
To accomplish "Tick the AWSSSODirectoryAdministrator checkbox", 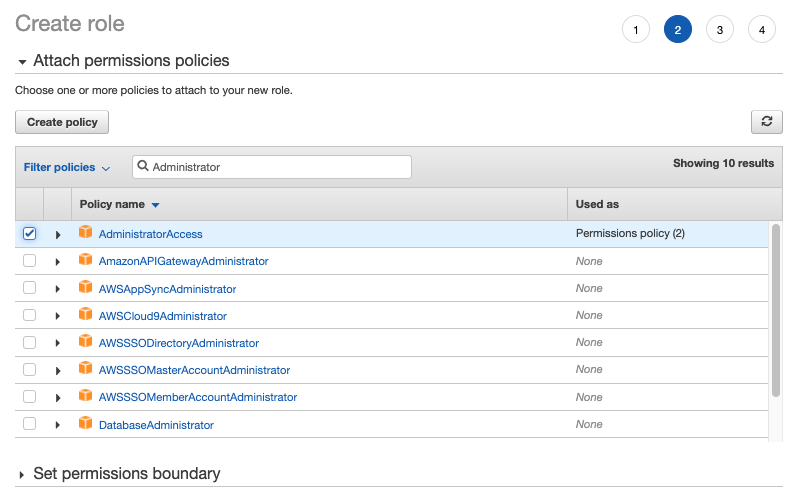I will point(30,342).
